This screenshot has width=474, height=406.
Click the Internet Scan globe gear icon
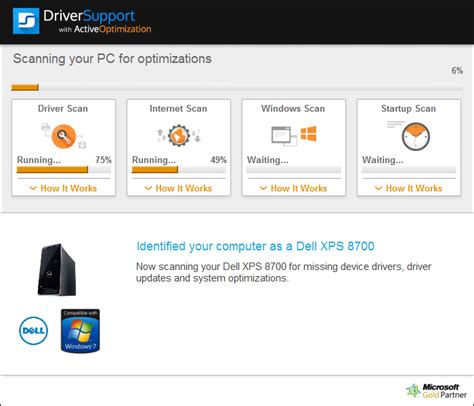(179, 135)
